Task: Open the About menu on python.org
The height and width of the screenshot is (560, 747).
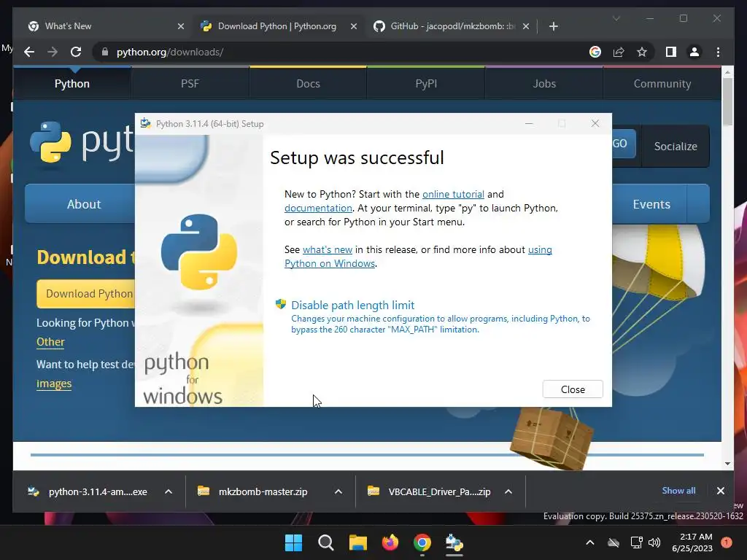Action: (80, 204)
